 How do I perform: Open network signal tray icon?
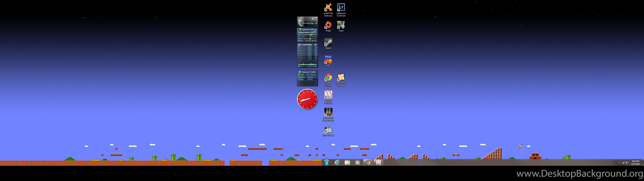click(x=623, y=163)
